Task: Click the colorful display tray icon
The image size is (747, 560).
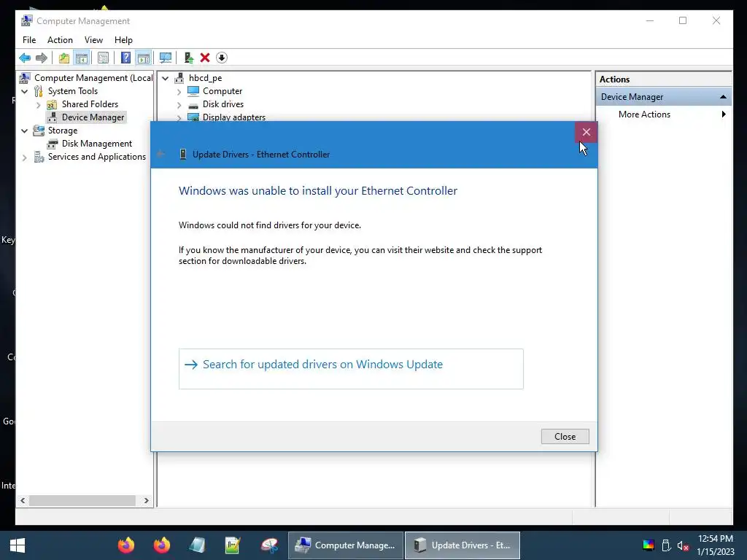Action: tap(649, 545)
